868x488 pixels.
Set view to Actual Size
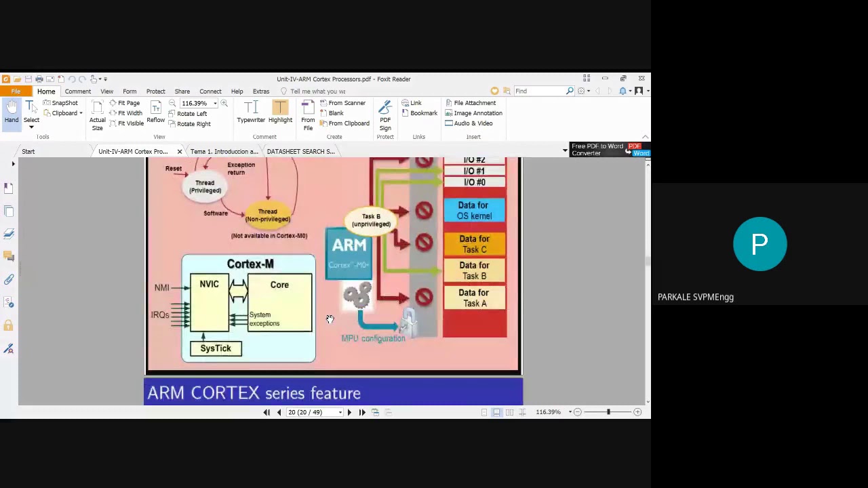(97, 116)
